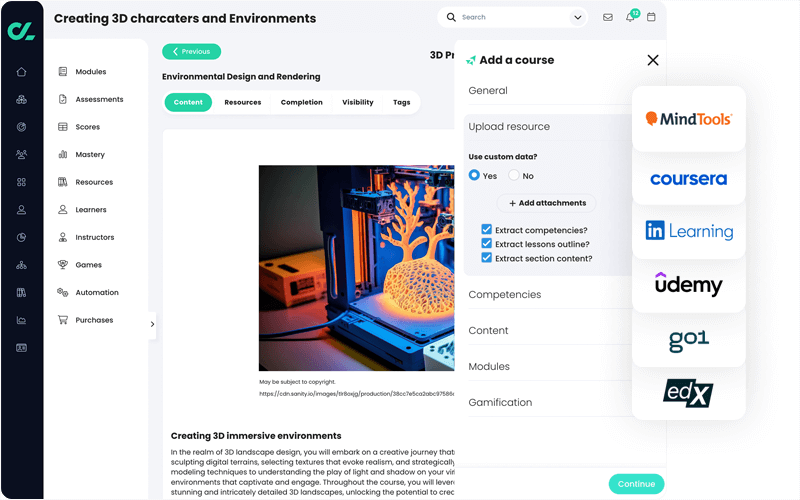This screenshot has width=800, height=500.
Task: Click the Add attachments button
Action: 546,203
